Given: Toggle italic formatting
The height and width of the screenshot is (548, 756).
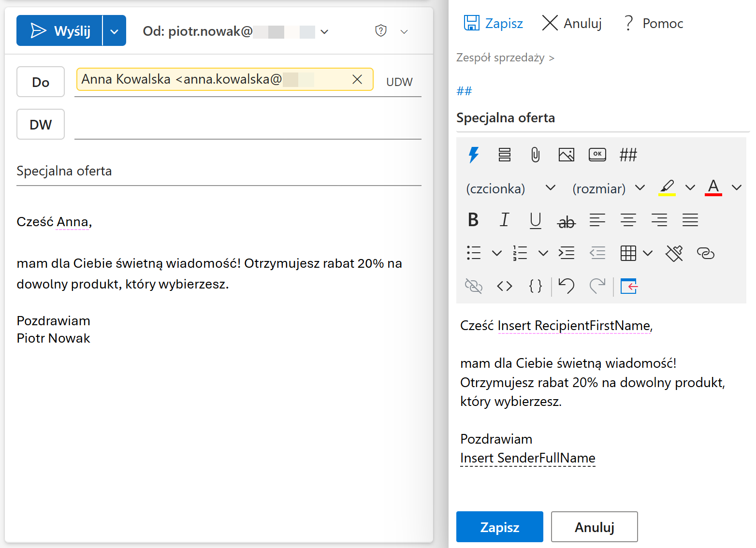Looking at the screenshot, I should (x=504, y=220).
